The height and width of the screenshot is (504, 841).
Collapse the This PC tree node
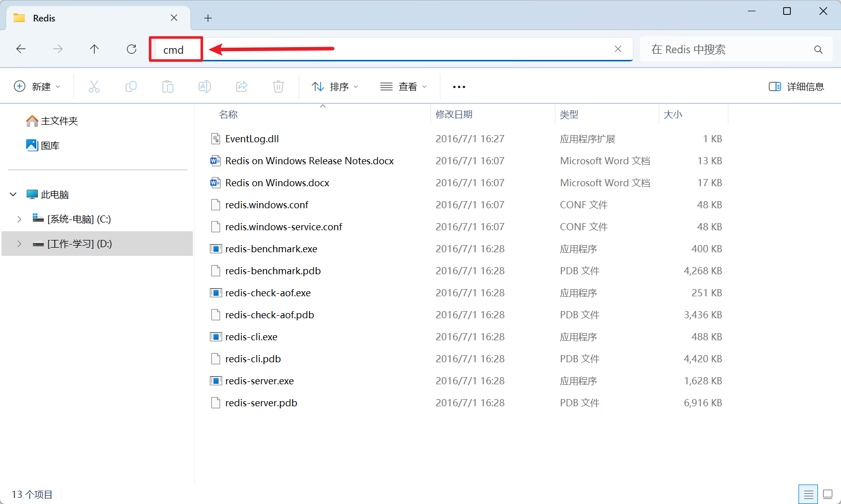(x=13, y=194)
